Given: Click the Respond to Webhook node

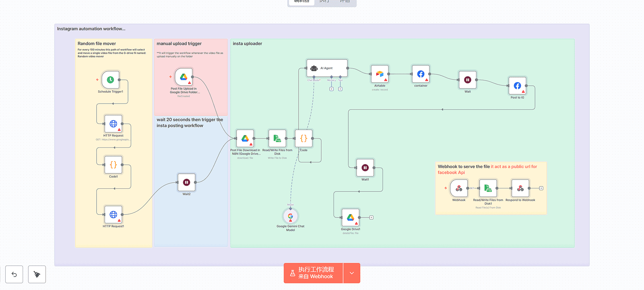Looking at the screenshot, I should point(520,188).
